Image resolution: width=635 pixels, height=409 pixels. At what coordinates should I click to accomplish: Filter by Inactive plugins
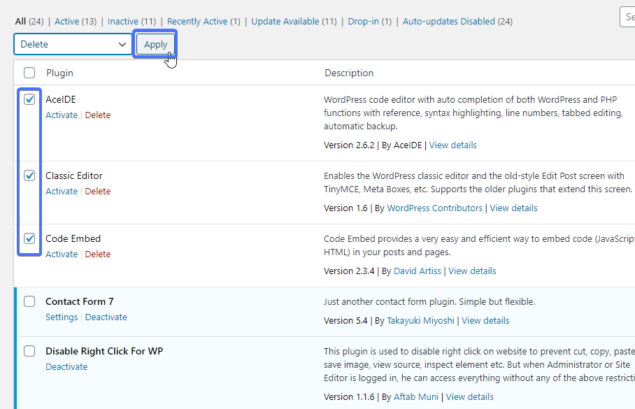tap(123, 21)
